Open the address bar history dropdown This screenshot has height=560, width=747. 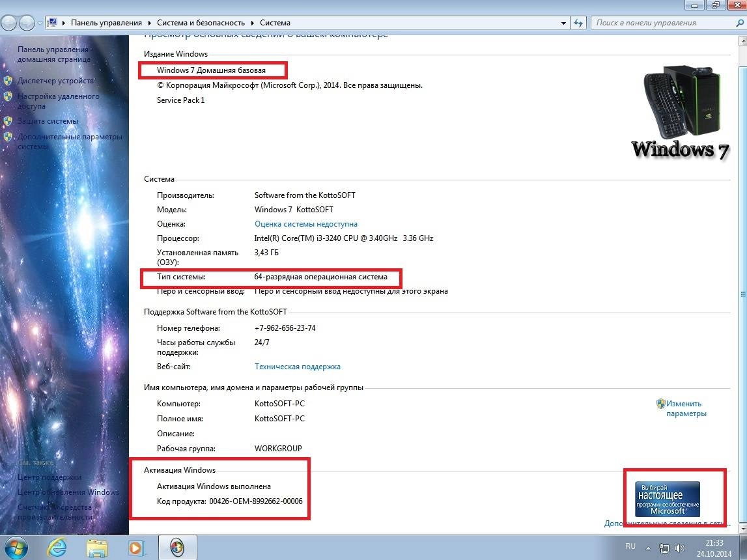pyautogui.click(x=563, y=23)
